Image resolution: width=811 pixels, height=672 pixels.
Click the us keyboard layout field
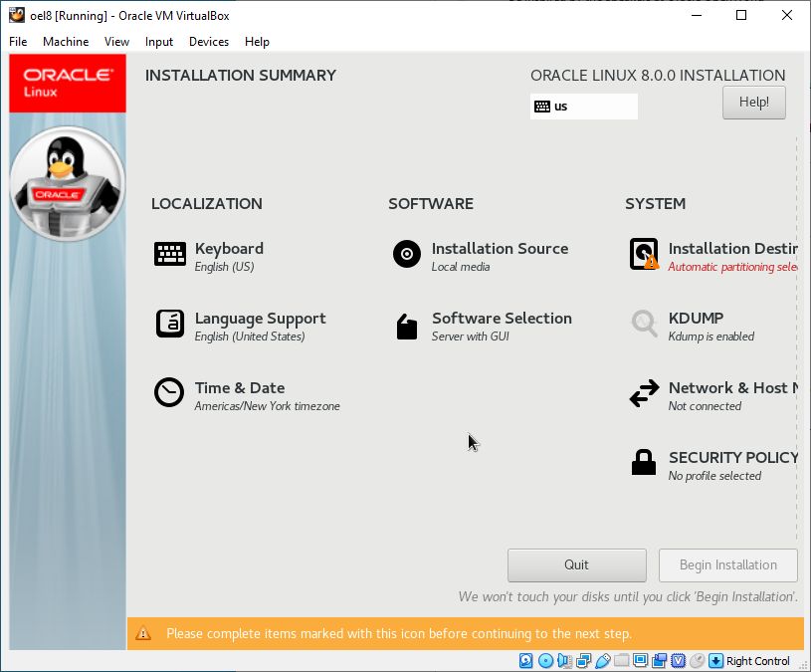pyautogui.click(x=584, y=107)
